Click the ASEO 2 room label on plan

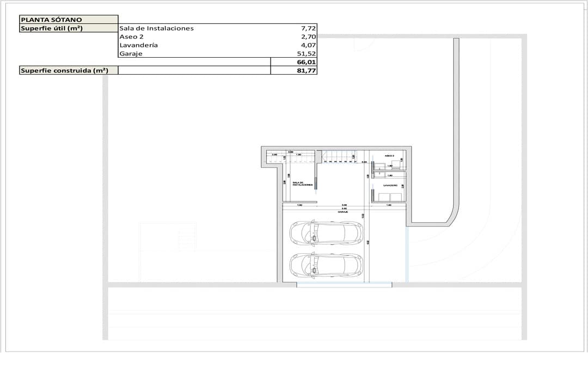(x=389, y=156)
